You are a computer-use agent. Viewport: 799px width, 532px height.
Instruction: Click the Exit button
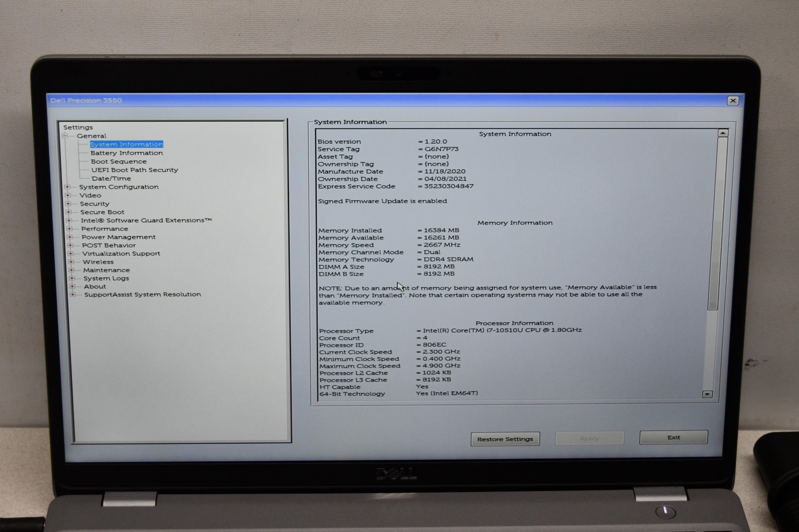pyautogui.click(x=674, y=437)
